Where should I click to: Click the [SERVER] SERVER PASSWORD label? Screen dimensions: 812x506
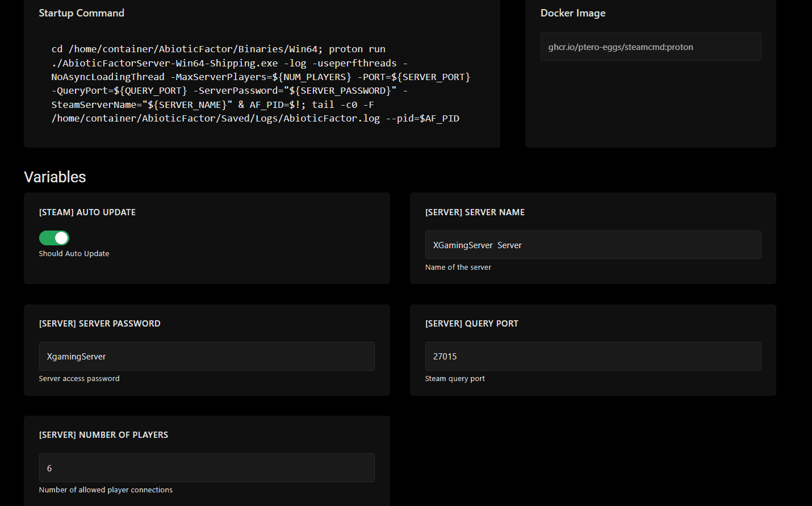(x=99, y=323)
